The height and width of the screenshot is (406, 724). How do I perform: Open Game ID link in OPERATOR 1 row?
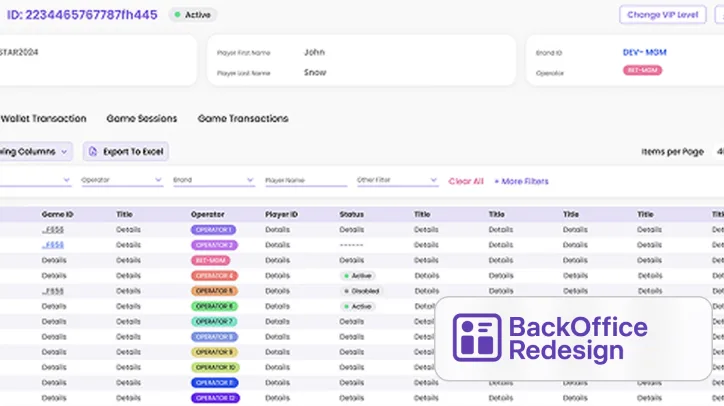click(x=53, y=230)
